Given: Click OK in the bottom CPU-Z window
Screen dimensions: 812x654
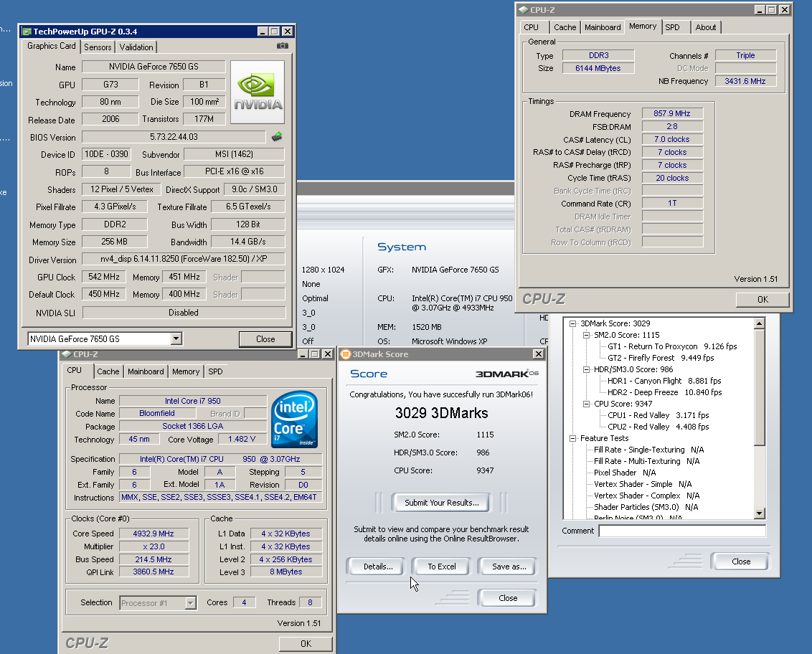Looking at the screenshot, I should tap(306, 644).
